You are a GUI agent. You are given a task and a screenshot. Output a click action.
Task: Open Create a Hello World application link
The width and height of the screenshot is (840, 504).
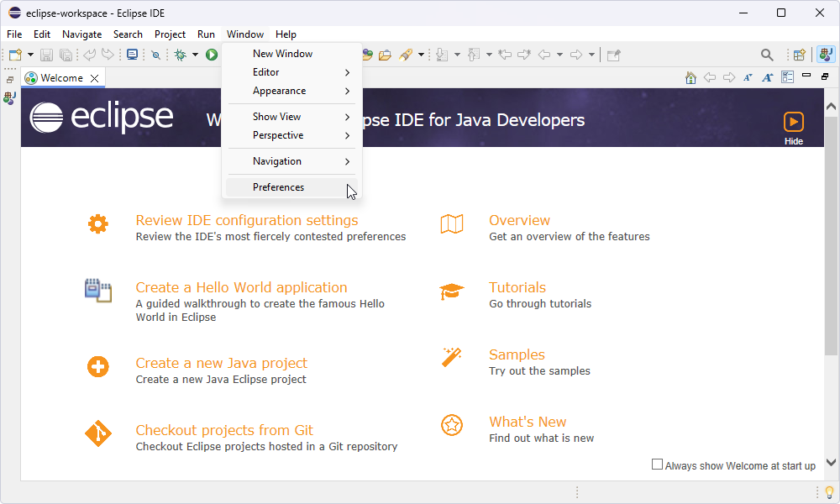241,287
